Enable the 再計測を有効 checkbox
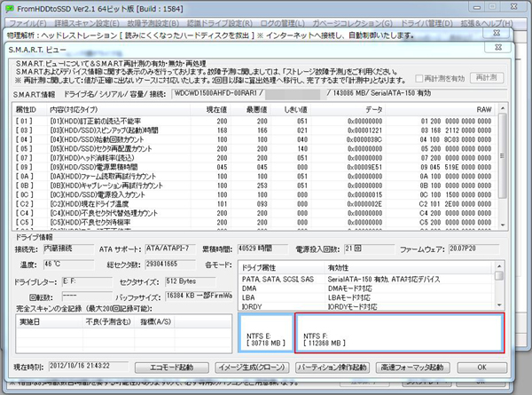This screenshot has width=532, height=395. (x=419, y=78)
